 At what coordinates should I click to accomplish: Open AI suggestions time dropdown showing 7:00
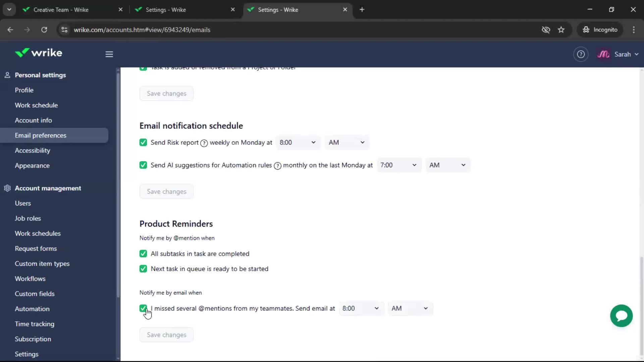399,165
